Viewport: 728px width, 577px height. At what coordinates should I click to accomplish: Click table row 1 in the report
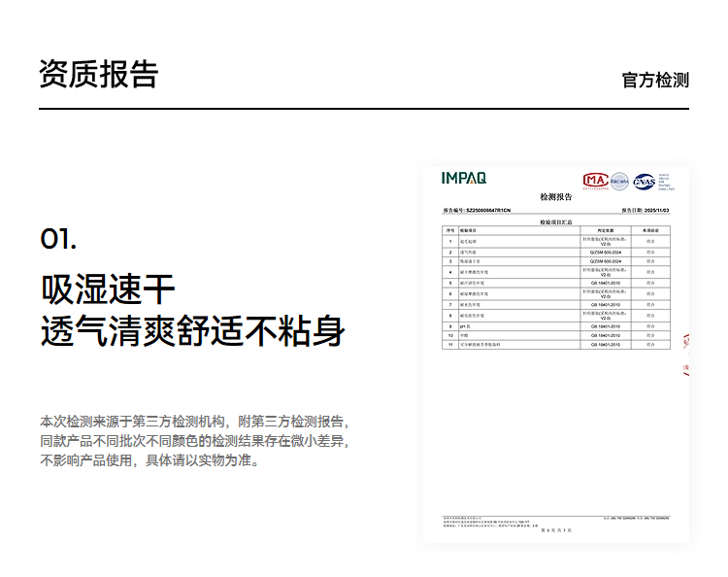click(556, 239)
